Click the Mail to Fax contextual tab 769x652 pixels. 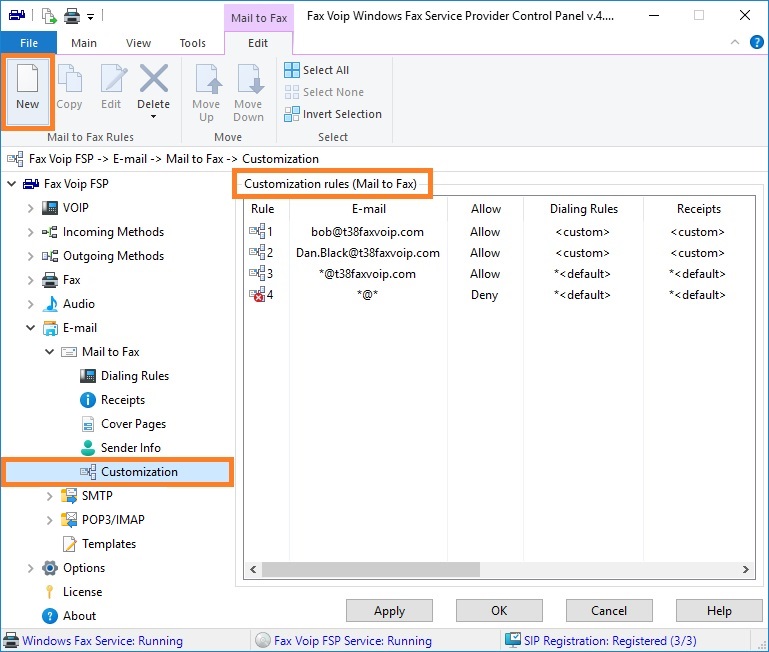tap(259, 18)
